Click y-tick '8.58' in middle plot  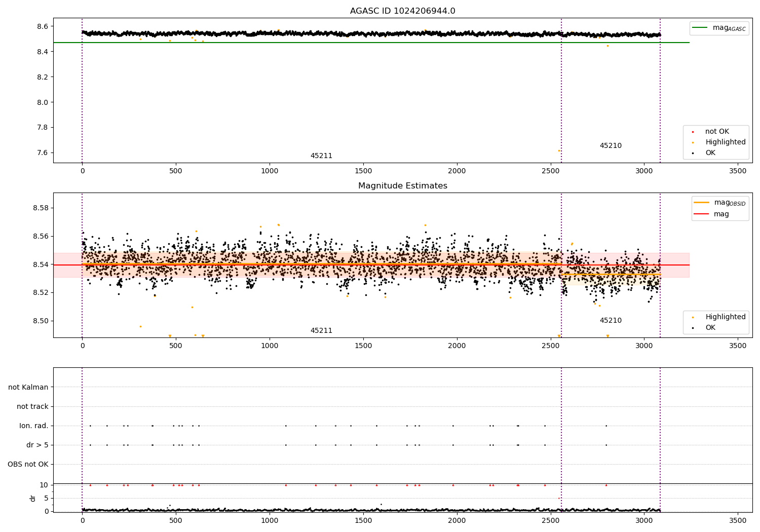[x=41, y=208]
